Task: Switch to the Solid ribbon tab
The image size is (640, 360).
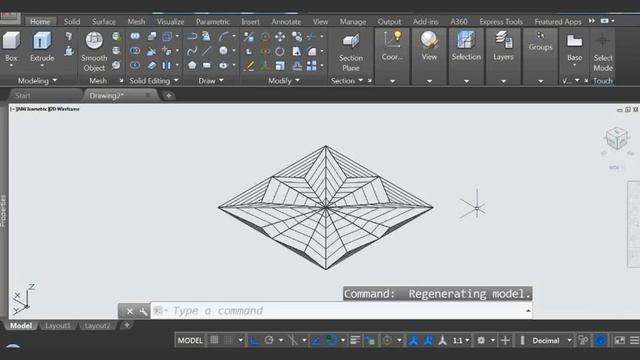Action: pyautogui.click(x=72, y=22)
